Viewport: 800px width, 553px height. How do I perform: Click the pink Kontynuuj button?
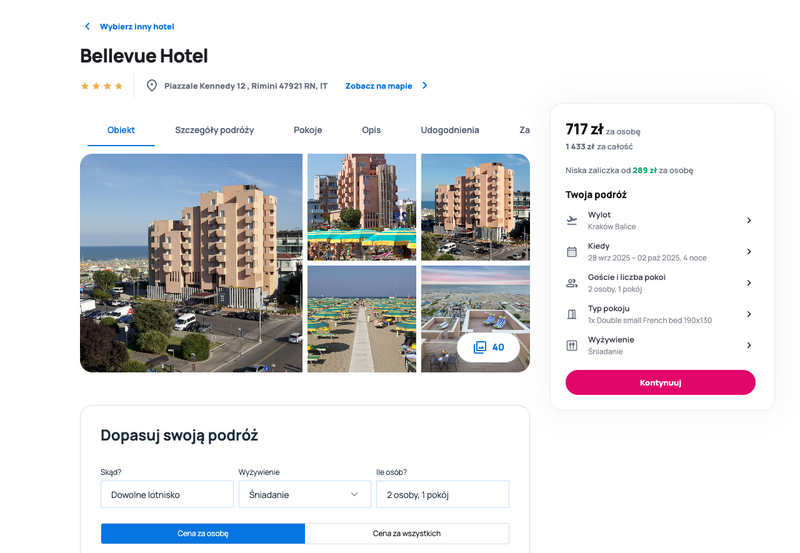click(x=660, y=383)
